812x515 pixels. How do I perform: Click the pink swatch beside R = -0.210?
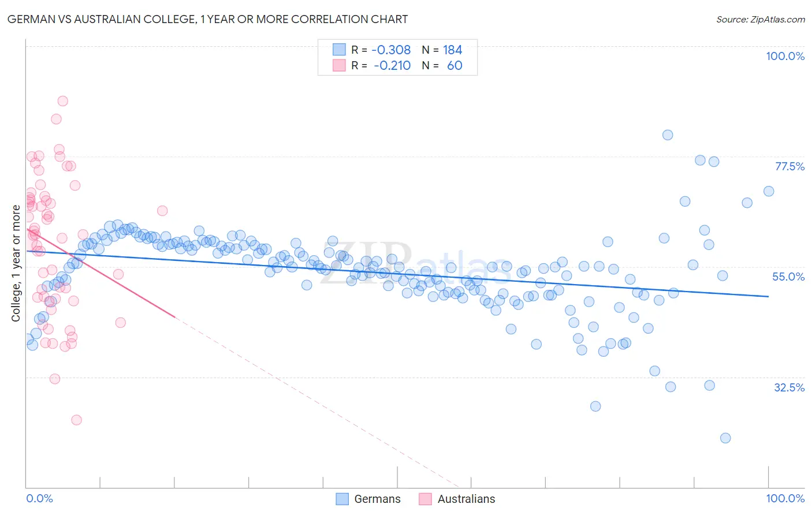[339, 65]
